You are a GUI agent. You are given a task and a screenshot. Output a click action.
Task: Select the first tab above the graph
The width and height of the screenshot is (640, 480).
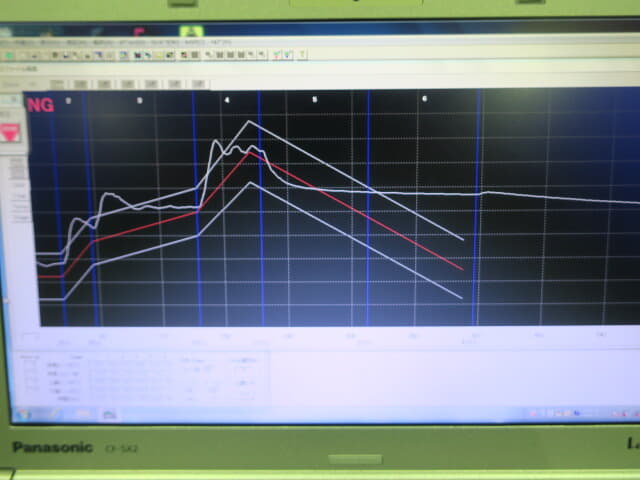57,84
